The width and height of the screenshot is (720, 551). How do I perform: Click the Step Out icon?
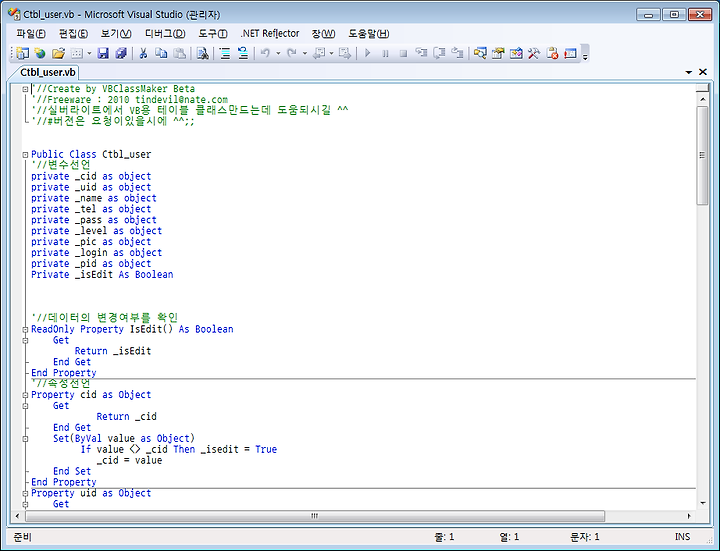click(457, 53)
